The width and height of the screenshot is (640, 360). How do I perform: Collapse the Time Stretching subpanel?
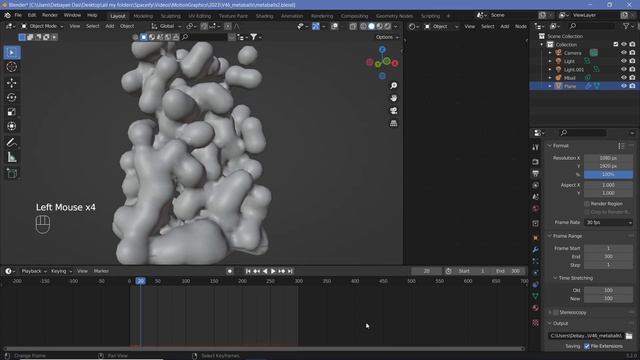pyautogui.click(x=555, y=278)
